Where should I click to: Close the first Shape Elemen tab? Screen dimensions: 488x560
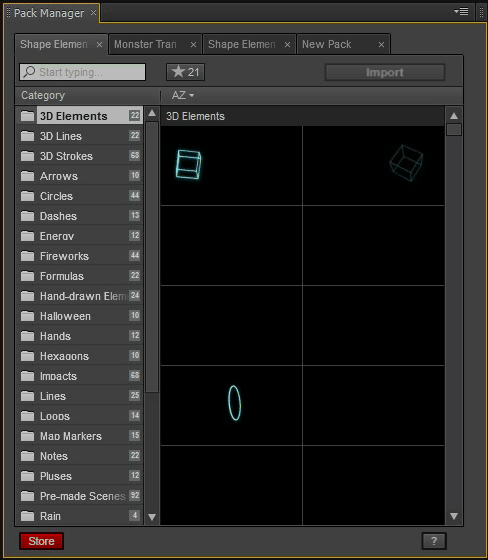coord(99,45)
